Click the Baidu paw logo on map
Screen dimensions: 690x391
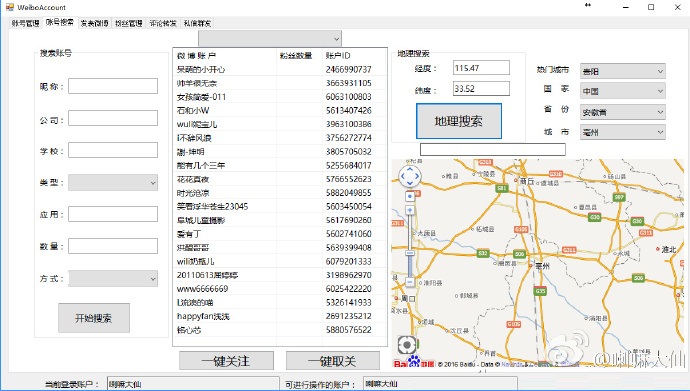[x=414, y=362]
